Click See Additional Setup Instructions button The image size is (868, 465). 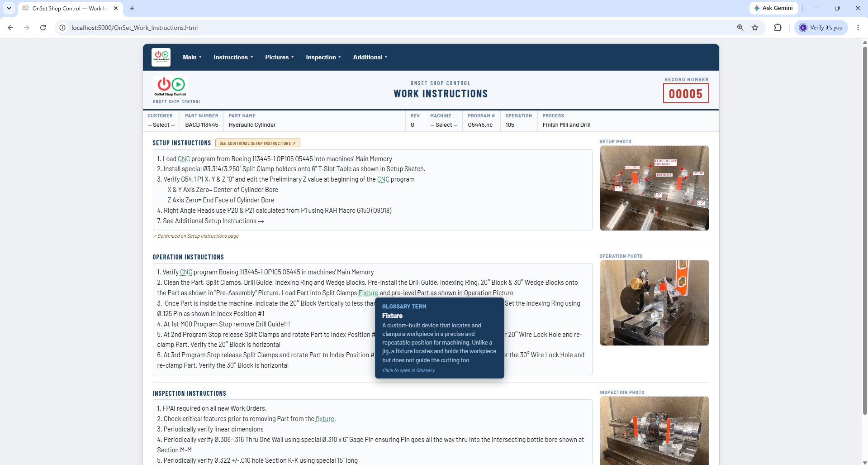[258, 143]
